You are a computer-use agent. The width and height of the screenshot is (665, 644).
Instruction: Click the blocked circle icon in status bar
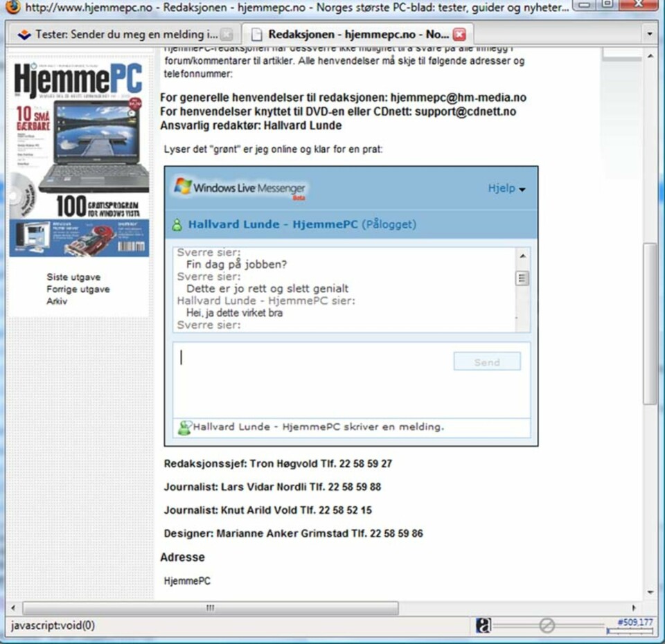coord(547,625)
